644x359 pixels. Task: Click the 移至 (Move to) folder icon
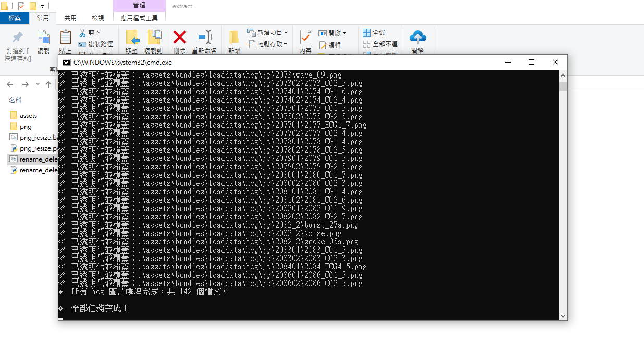coord(132,37)
